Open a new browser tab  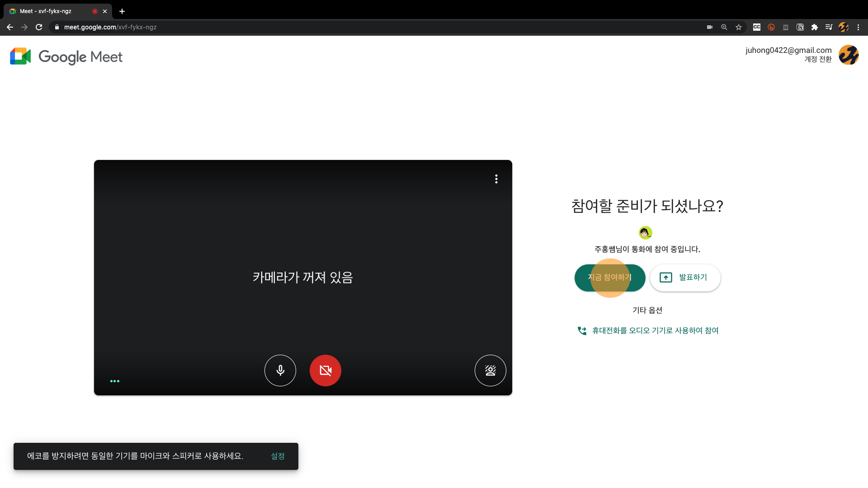click(x=122, y=11)
